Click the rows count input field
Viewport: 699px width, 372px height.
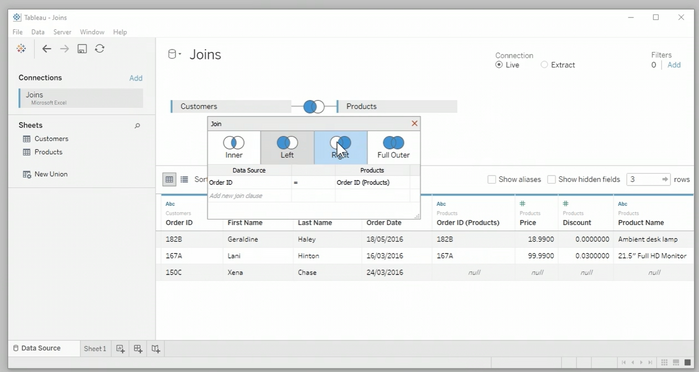pos(643,179)
